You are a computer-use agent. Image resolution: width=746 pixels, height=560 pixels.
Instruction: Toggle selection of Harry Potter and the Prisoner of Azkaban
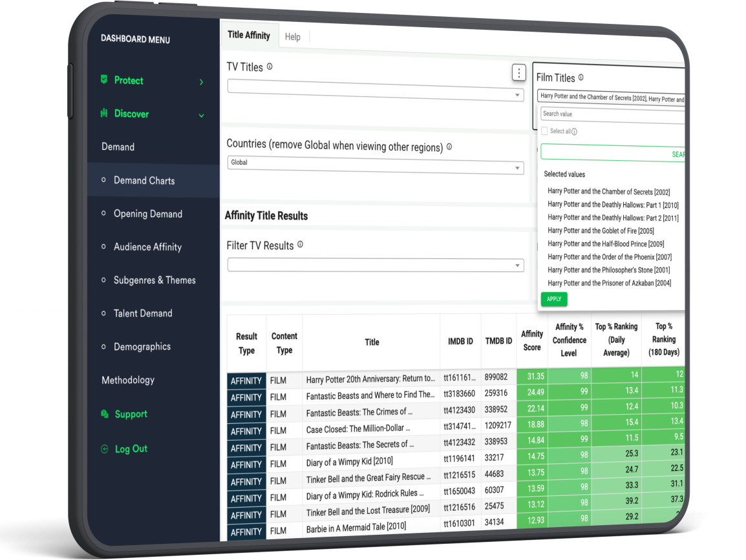tap(611, 283)
